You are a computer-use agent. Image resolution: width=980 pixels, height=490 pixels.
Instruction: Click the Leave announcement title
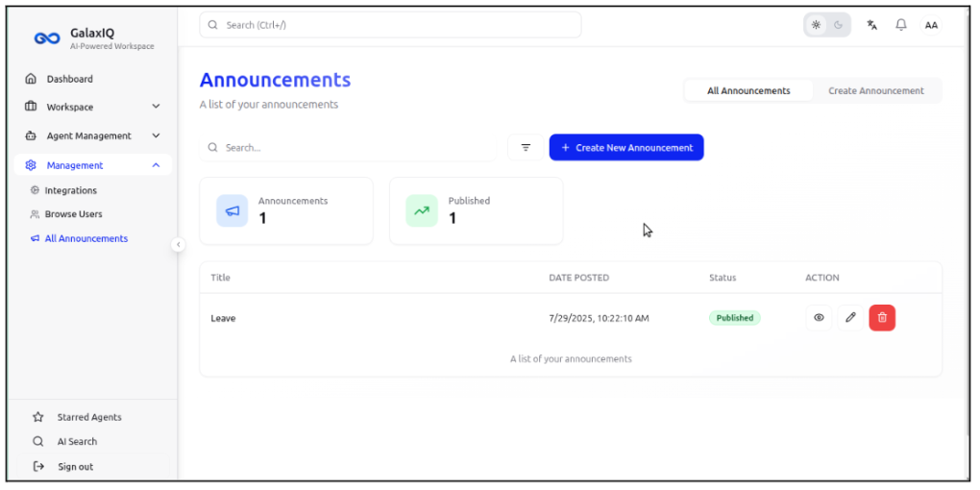point(223,318)
